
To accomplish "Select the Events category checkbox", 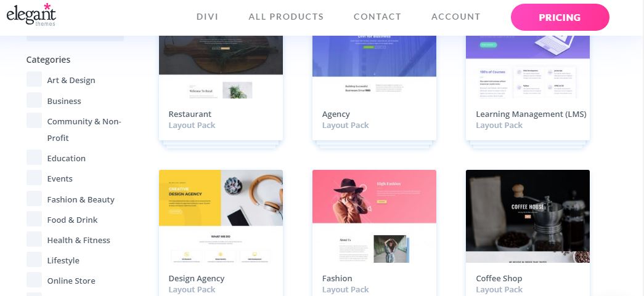I will pyautogui.click(x=34, y=177).
